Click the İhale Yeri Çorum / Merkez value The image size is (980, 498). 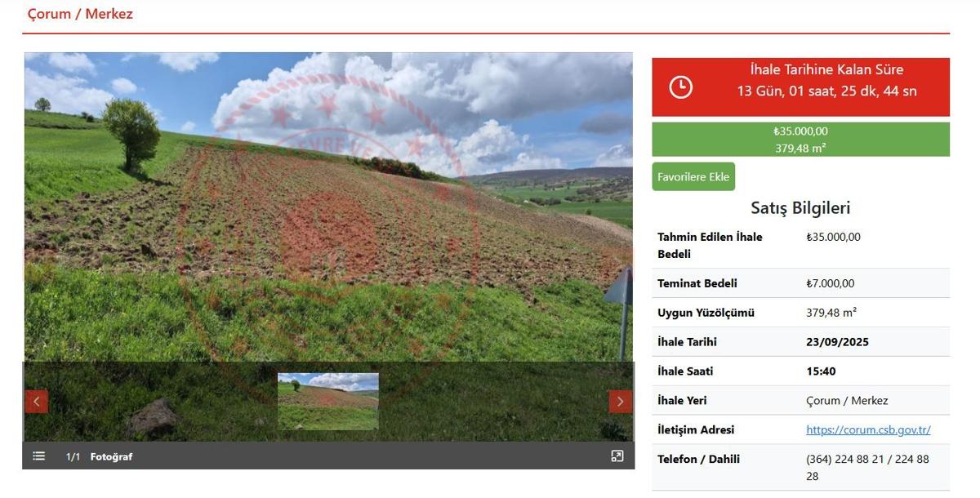[847, 401]
